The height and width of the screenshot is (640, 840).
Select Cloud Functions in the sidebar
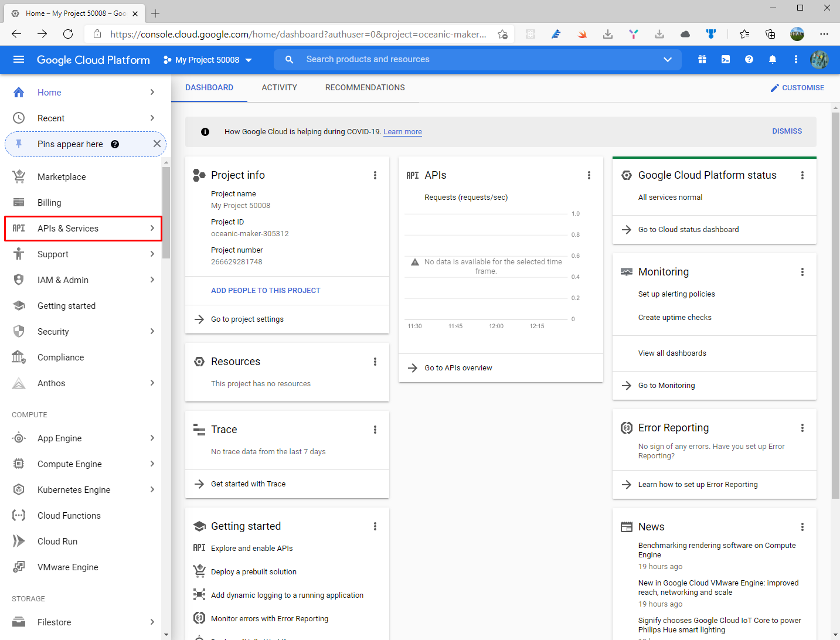[x=68, y=515]
